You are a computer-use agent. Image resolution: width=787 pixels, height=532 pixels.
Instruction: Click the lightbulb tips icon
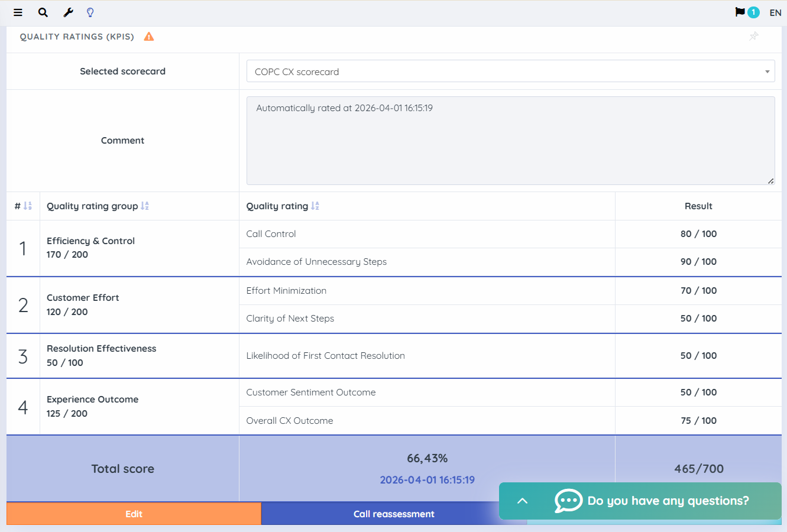[90, 12]
